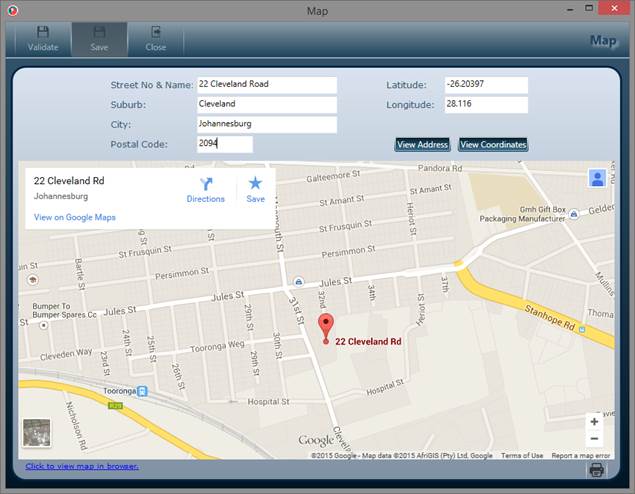Open the Report a map error link
The image size is (635, 494).
(x=580, y=456)
